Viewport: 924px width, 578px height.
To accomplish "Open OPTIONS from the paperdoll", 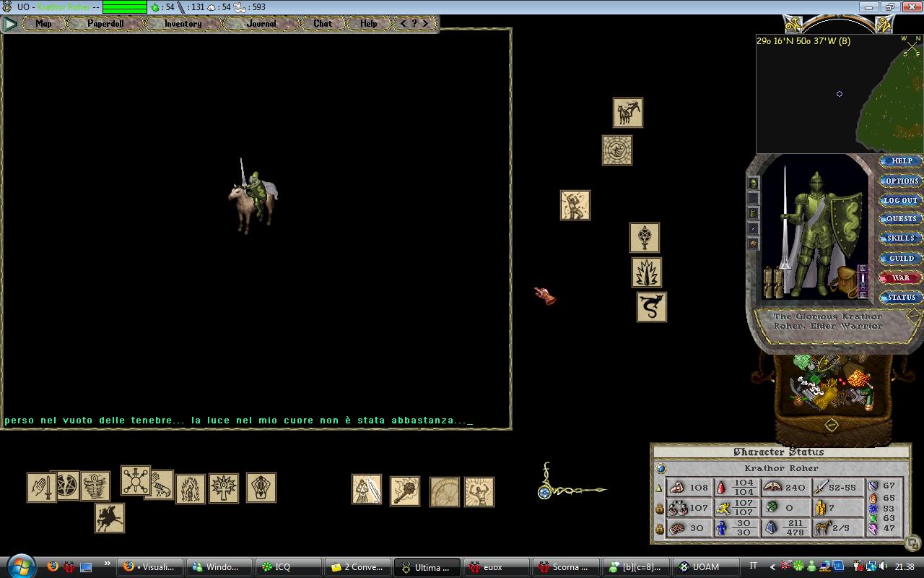I will 902,181.
